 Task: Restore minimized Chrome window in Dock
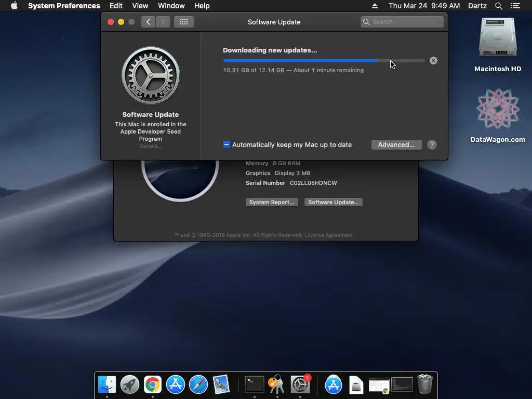click(x=379, y=385)
